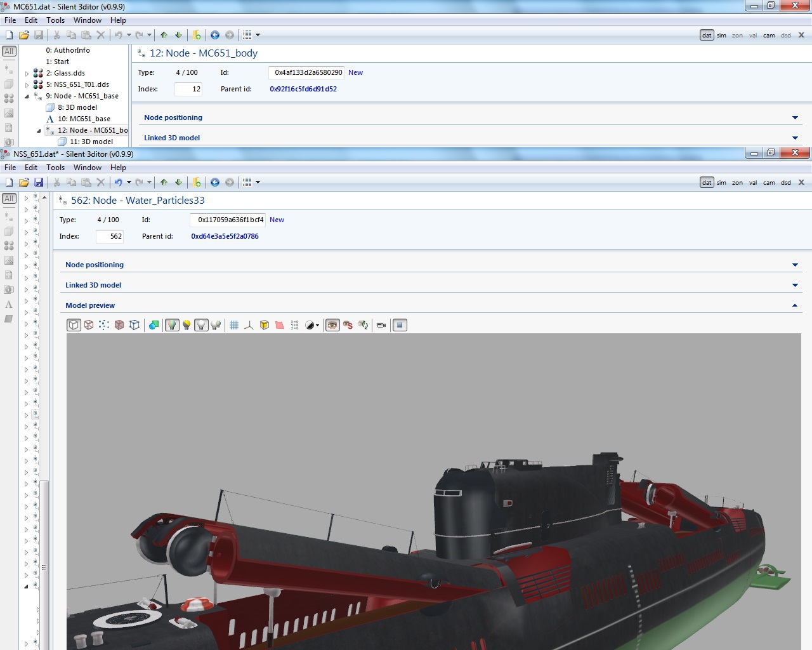812x650 pixels.
Task: Click the XYZ axes icon in preview toolbar
Action: (x=249, y=325)
